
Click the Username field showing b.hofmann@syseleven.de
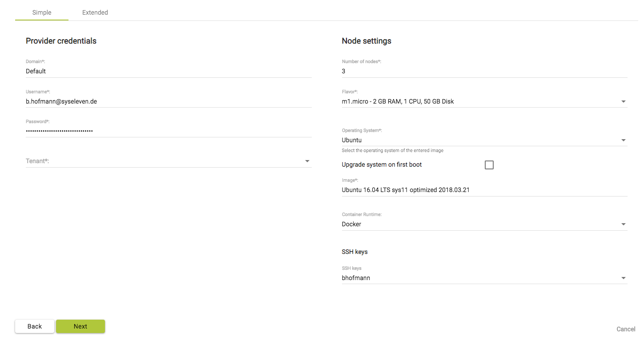pos(133,101)
